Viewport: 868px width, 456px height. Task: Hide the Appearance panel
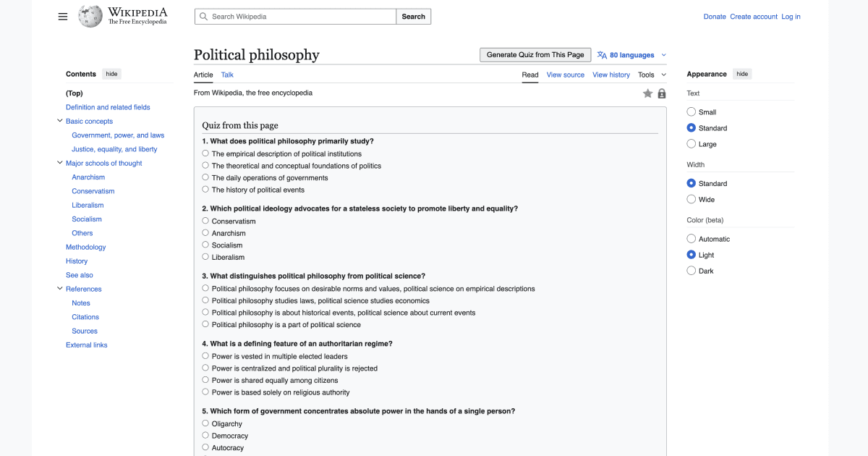(x=743, y=73)
